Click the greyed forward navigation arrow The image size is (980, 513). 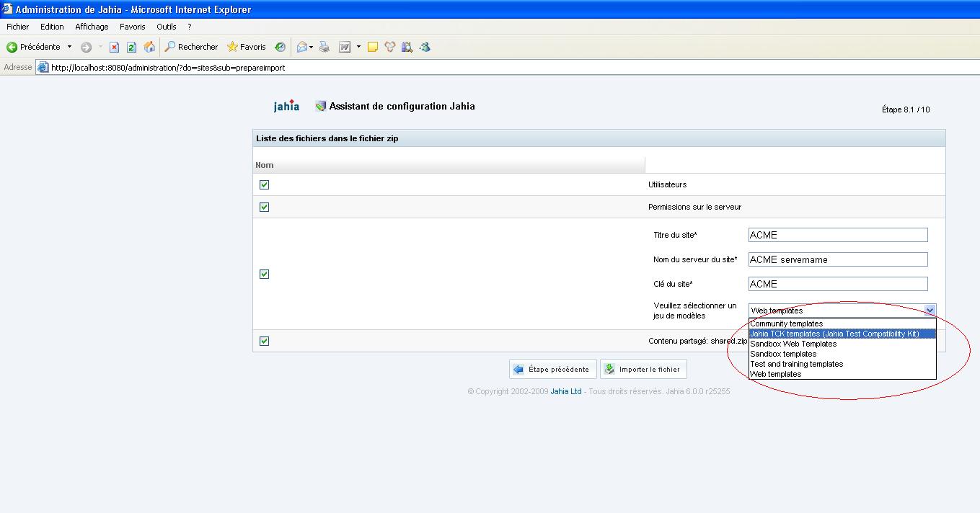[x=86, y=47]
